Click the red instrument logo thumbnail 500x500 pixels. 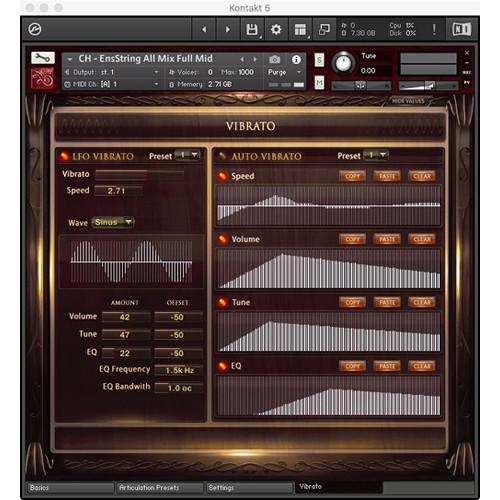(x=42, y=78)
